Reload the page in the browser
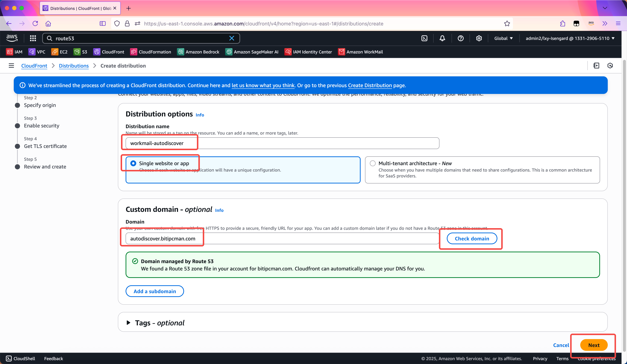627x364 pixels. 35,24
